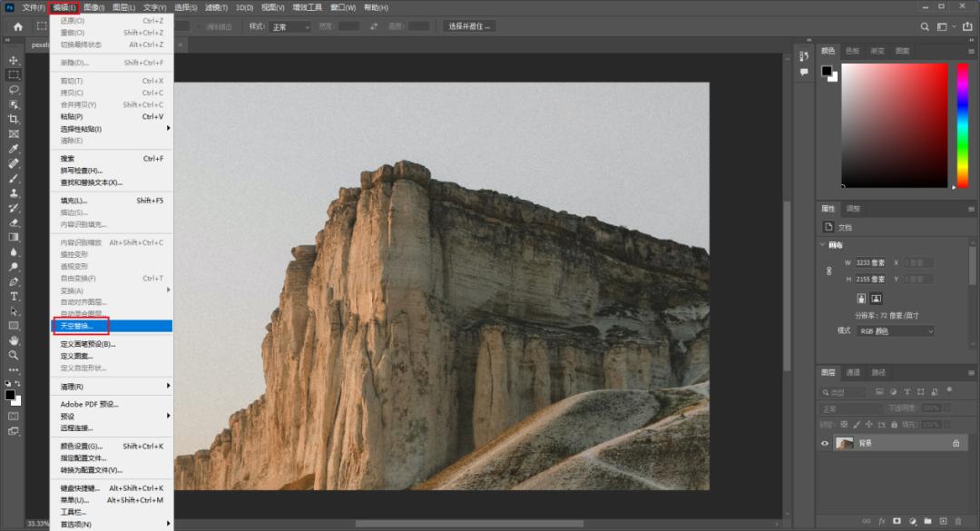
Task: Choose the Hand tool
Action: click(x=14, y=340)
